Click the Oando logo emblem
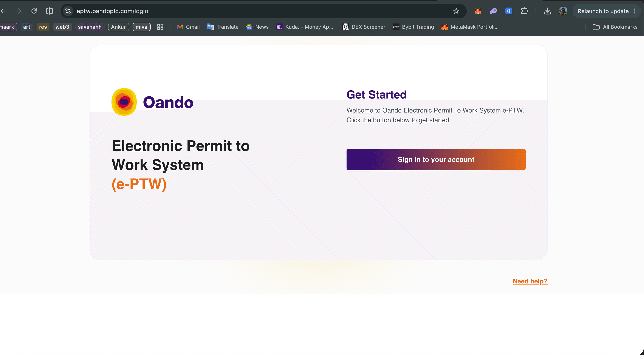Image resolution: width=644 pixels, height=355 pixels. (124, 102)
